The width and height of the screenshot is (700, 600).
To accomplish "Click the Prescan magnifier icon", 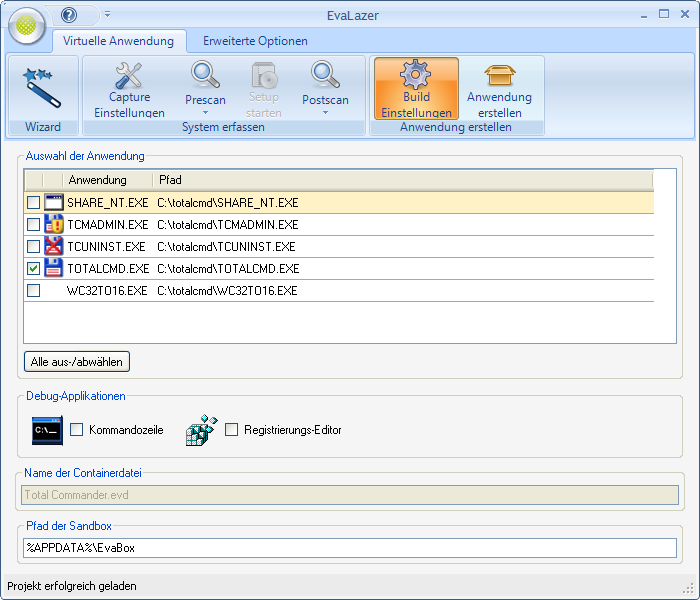I will [205, 76].
